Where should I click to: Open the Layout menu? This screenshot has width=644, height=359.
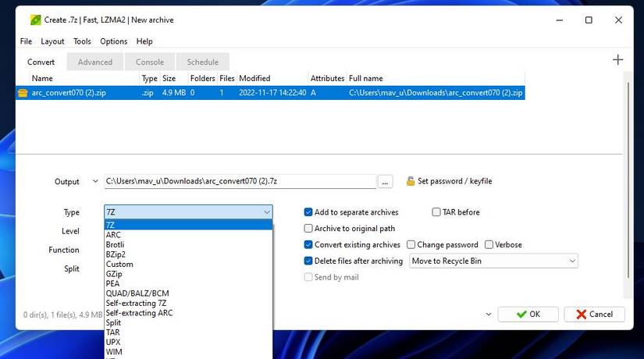[52, 41]
